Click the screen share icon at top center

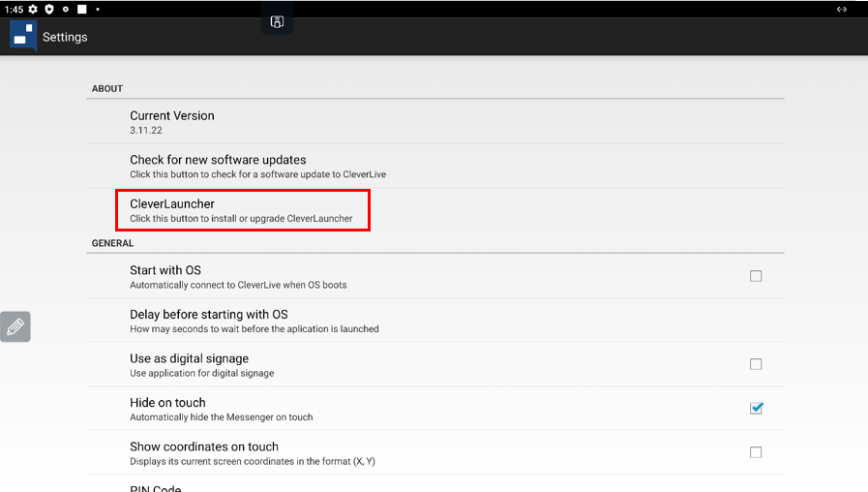tap(277, 21)
